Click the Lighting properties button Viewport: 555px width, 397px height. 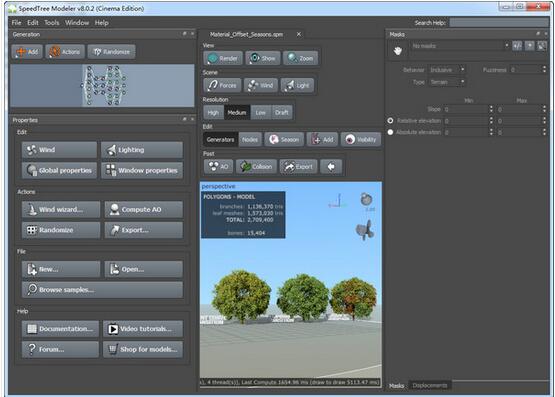pyautogui.click(x=142, y=150)
